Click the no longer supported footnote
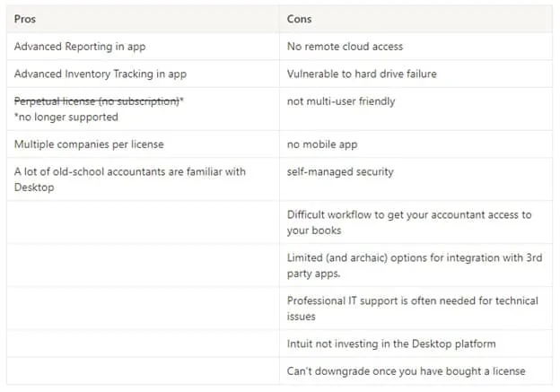 66,118
